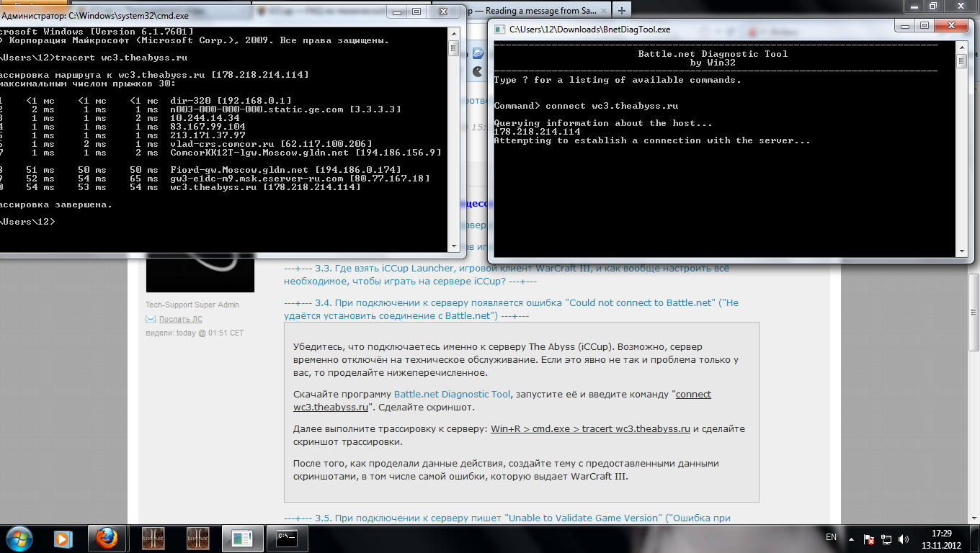Open the first Lineage II taskbar icon

click(x=152, y=538)
